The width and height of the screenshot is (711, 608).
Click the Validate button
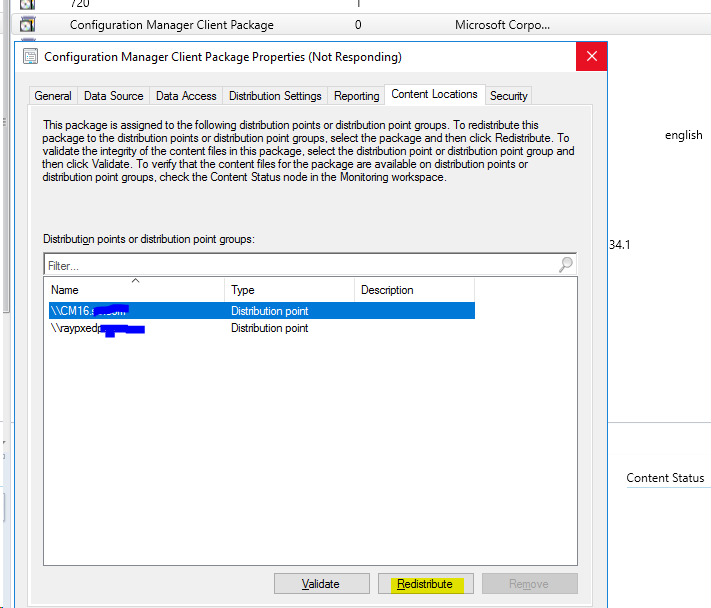(321, 584)
